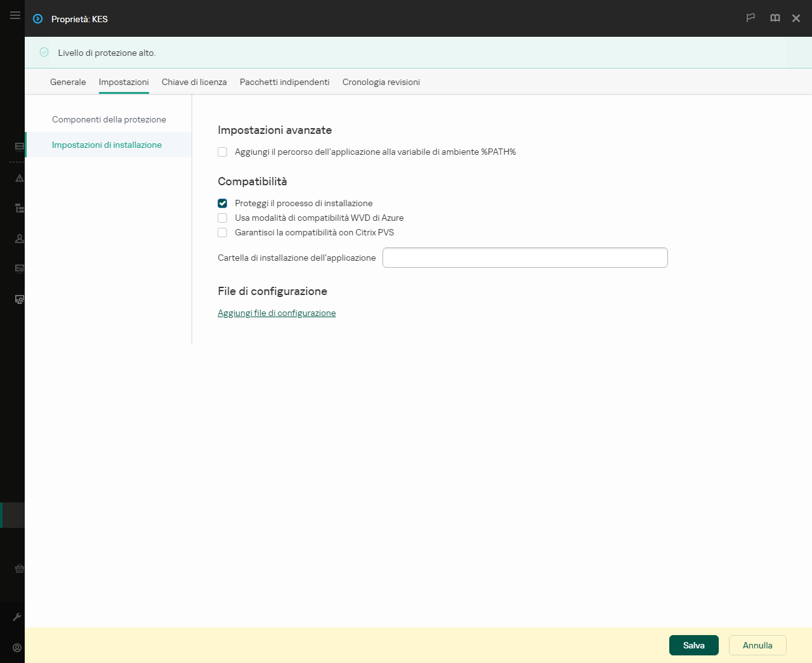Open the device hierarchy sidebar icon

click(x=18, y=208)
